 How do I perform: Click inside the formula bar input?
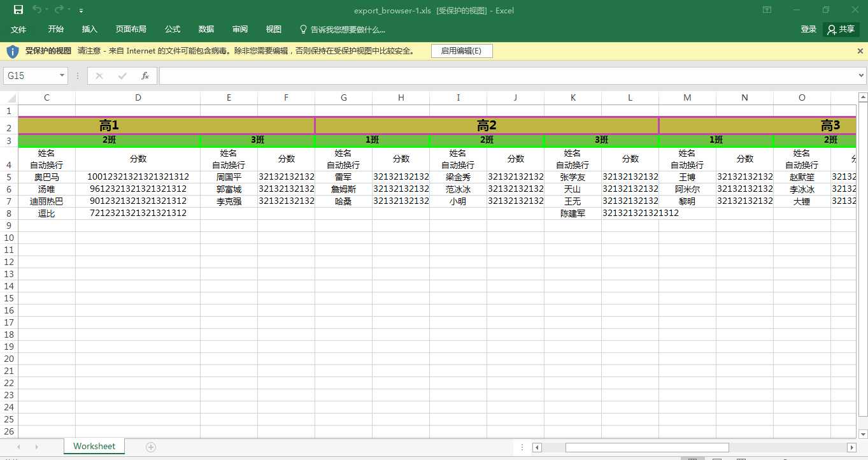pyautogui.click(x=508, y=76)
